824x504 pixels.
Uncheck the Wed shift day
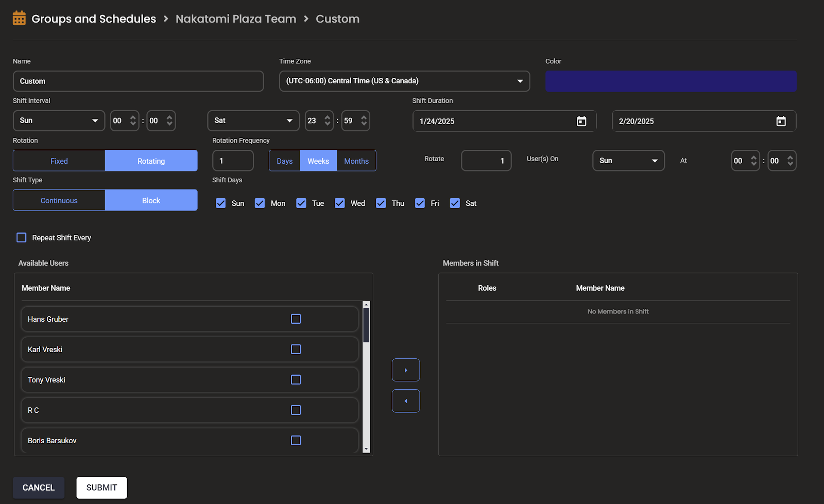[x=340, y=203]
